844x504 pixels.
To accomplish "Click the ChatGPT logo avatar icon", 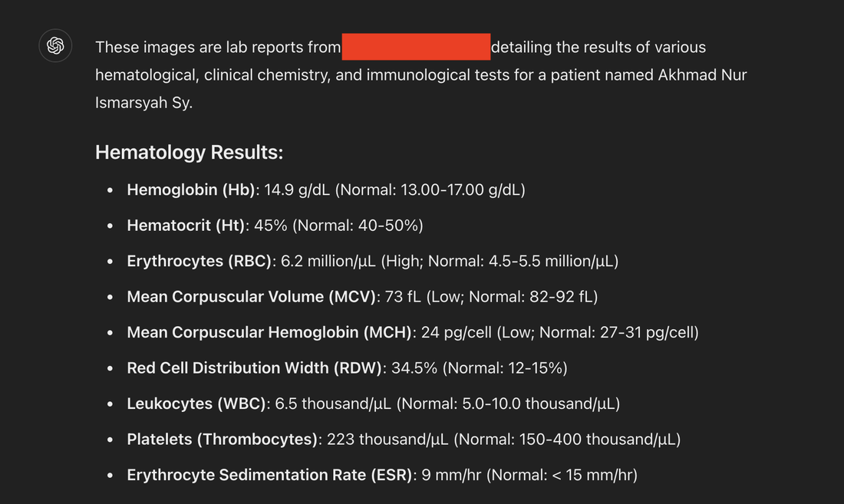I will coord(55,46).
